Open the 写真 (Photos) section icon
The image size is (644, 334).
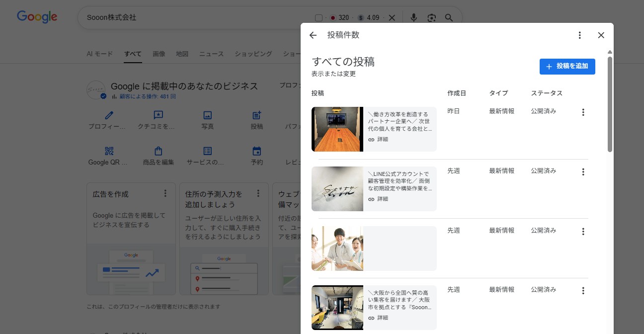(x=207, y=115)
